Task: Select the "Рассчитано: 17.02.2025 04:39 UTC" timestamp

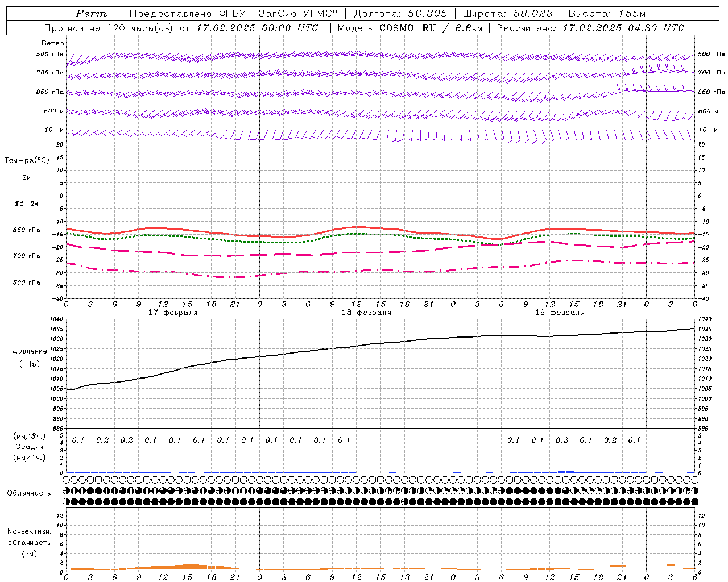Action: (x=590, y=28)
